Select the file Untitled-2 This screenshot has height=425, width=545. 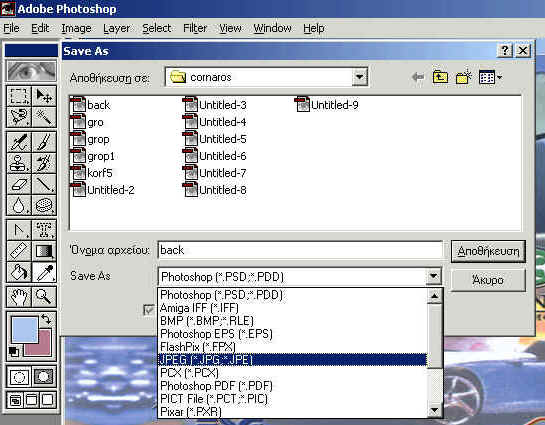click(103, 190)
